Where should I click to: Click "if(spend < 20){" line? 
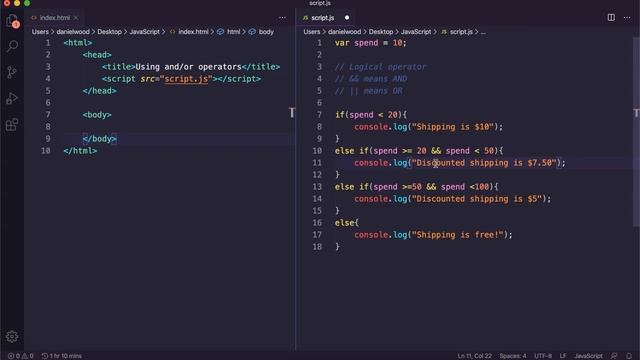tap(371, 115)
